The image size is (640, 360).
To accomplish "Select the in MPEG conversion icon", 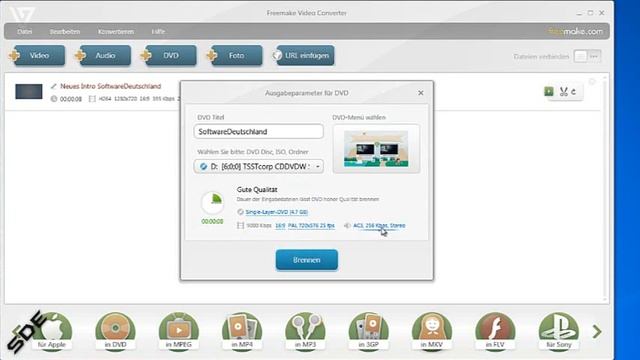I will point(179,331).
